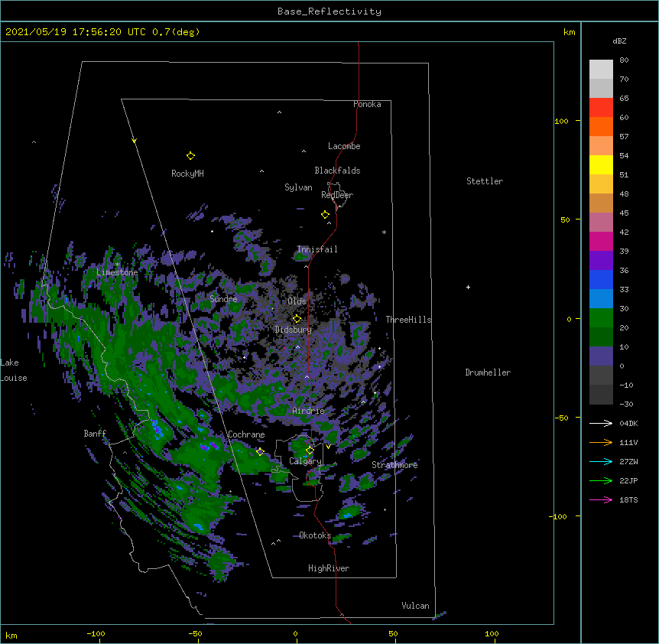The image size is (659, 644).
Task: Click the yellow marker inside Calgary
Action: pyautogui.click(x=310, y=450)
